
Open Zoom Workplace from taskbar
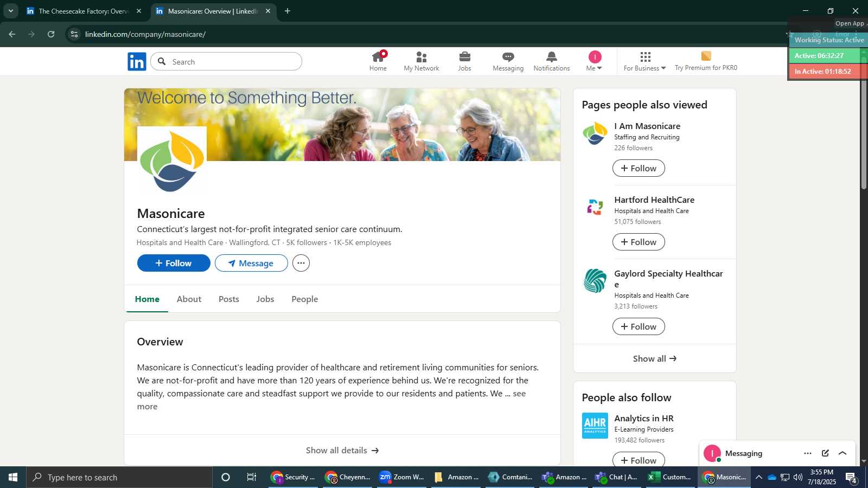click(x=401, y=477)
